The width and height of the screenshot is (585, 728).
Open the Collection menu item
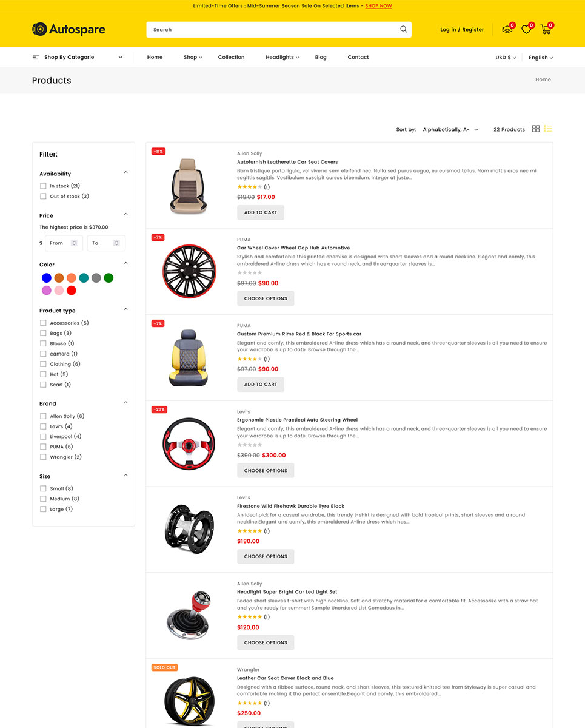point(231,57)
